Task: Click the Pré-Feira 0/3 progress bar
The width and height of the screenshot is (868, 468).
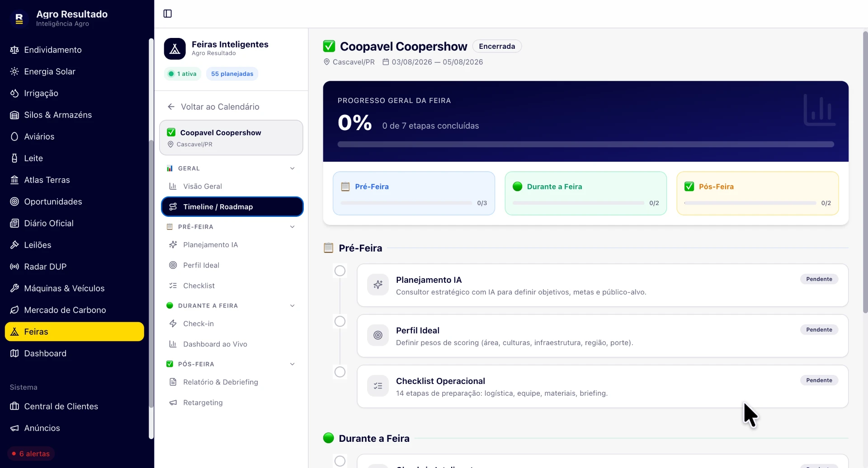Action: [406, 203]
